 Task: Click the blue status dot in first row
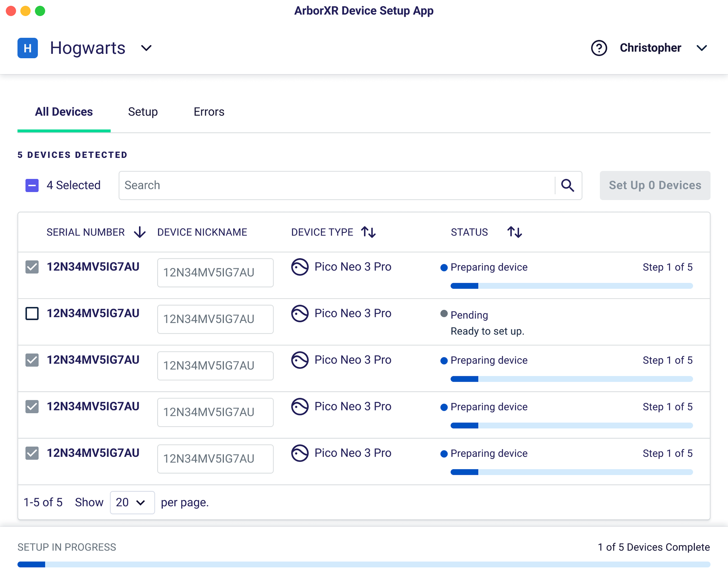pyautogui.click(x=444, y=268)
